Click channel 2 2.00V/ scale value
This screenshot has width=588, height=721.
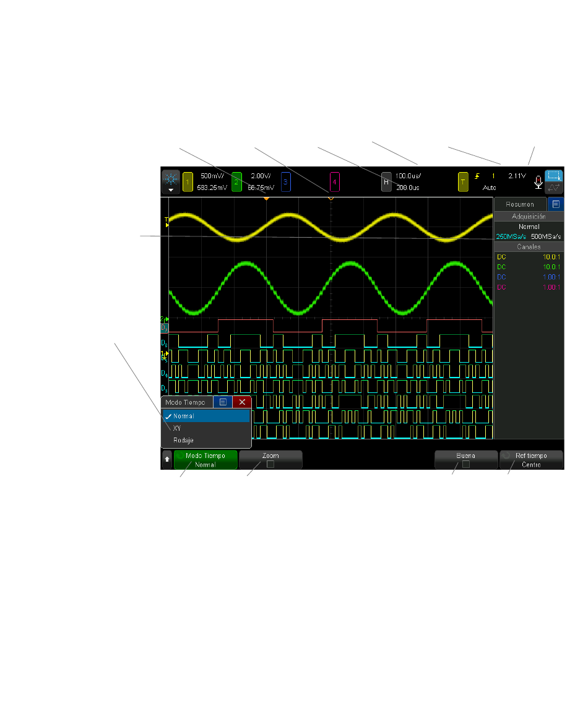(261, 176)
